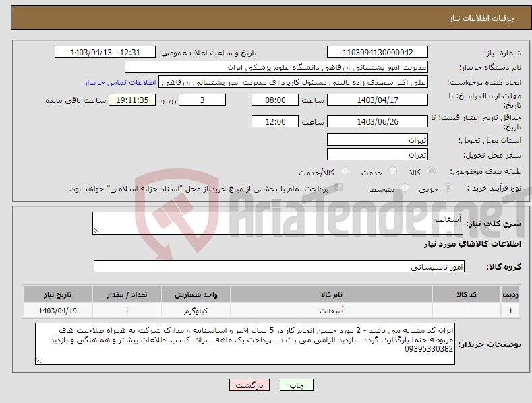Click the quantity cell in the آسفالت row

click(x=127, y=311)
